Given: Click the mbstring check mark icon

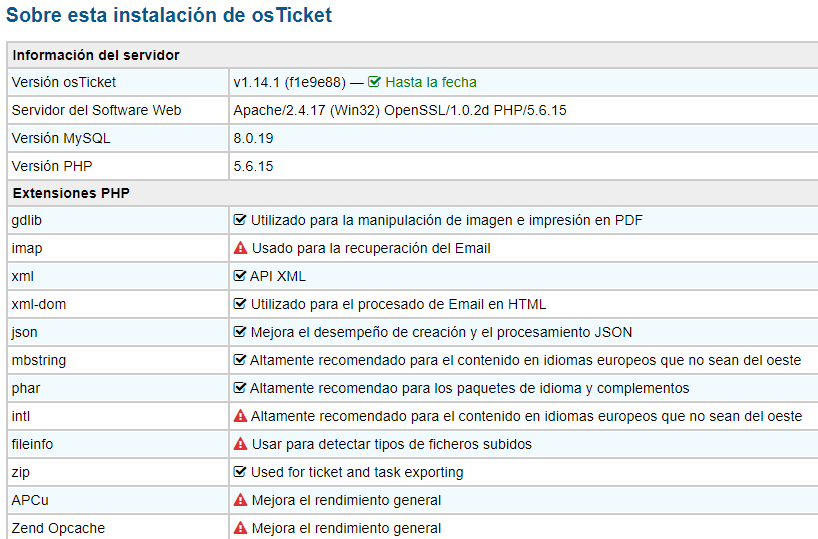Looking at the screenshot, I should [239, 360].
